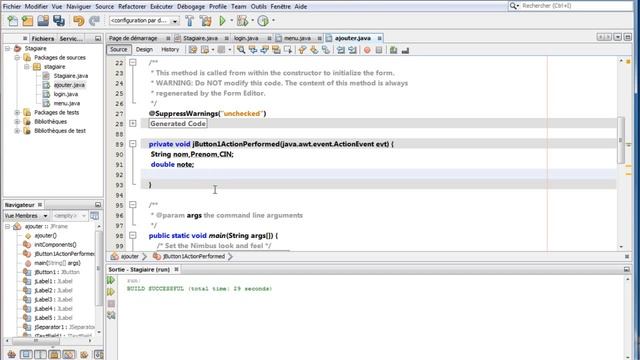
Task: Switch to Design view
Action: tap(144, 49)
